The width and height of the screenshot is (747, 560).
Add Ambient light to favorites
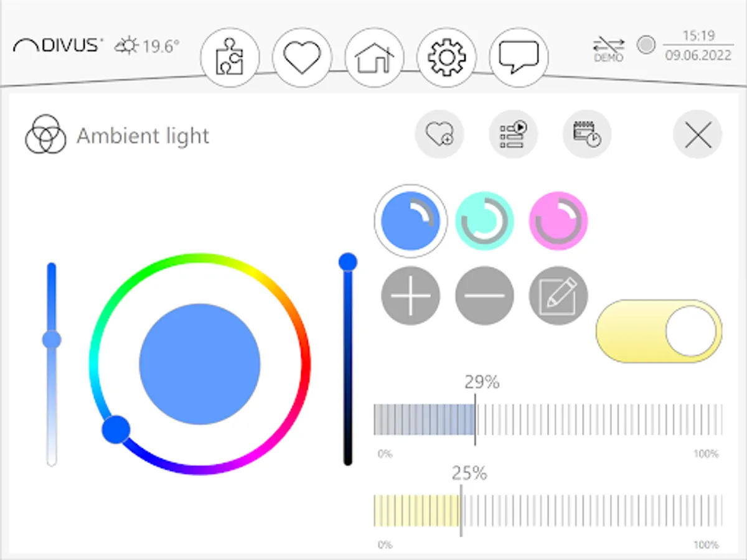(x=439, y=134)
